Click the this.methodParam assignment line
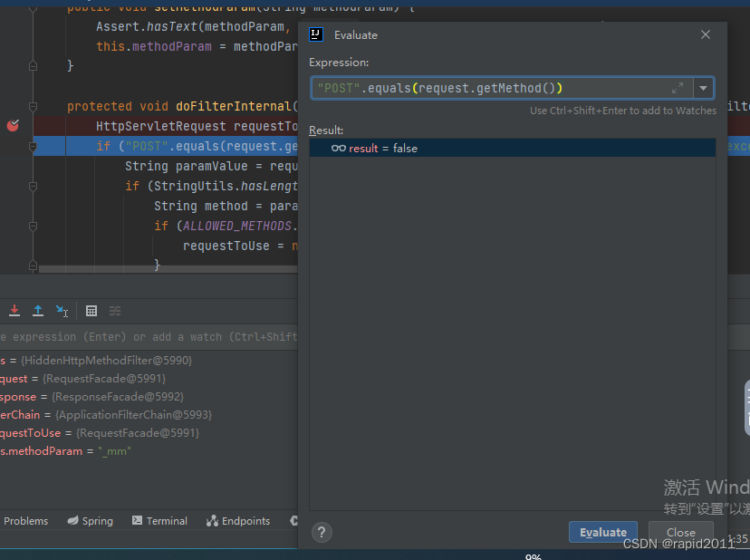The image size is (750, 560). pyautogui.click(x=197, y=46)
